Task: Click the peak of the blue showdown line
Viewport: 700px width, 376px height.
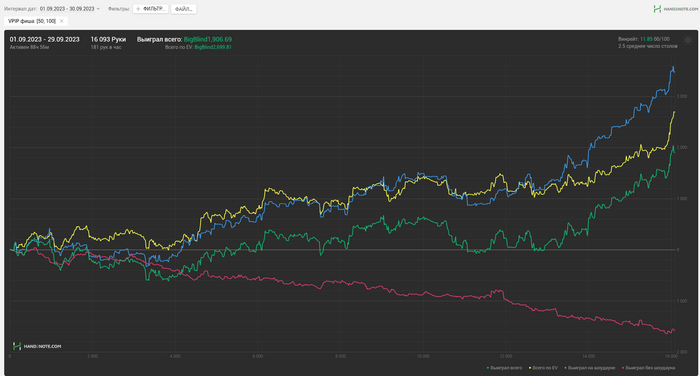Action: point(673,67)
